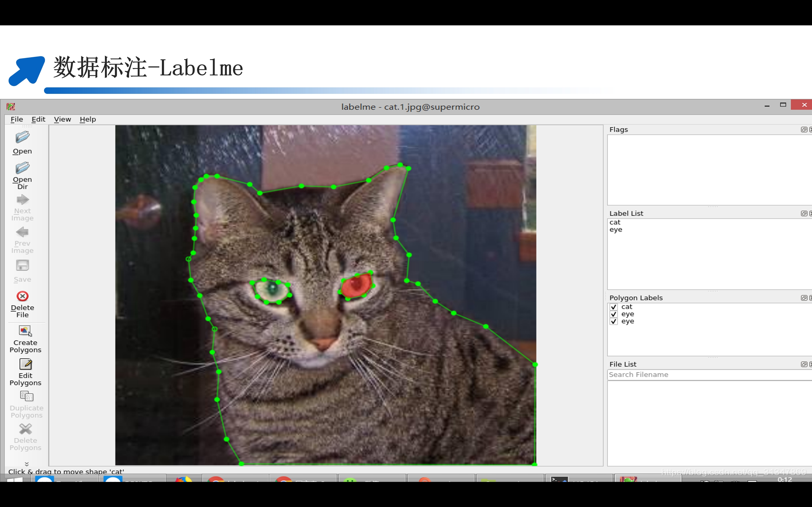Viewport: 812px width, 507px height.
Task: Toggle the first eye polygon checkbox
Action: coord(614,314)
